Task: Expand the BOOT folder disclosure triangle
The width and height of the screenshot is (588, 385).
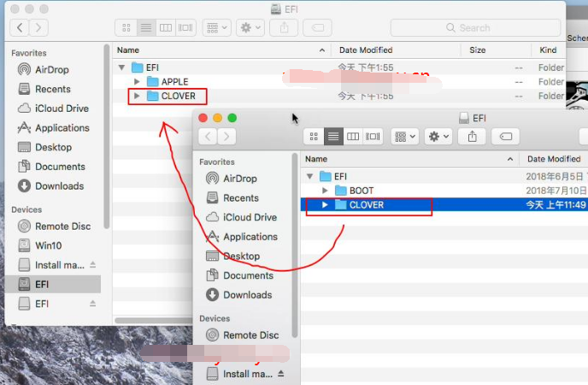Action: coord(325,190)
